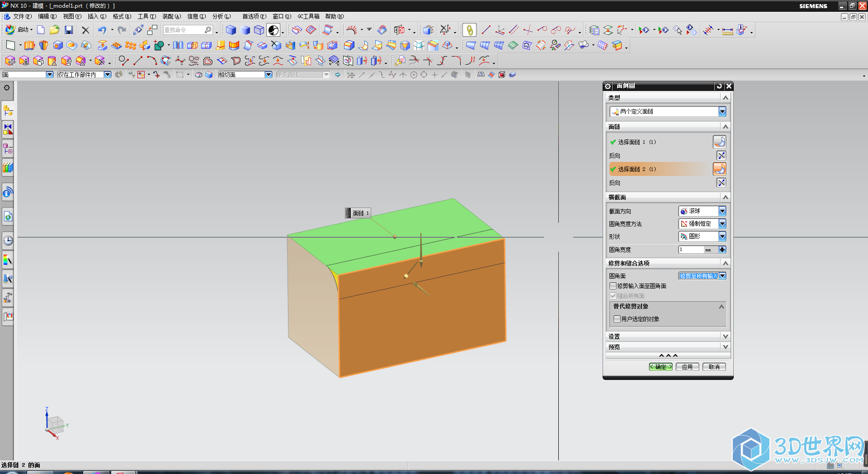This screenshot has width=868, height=474.
Task: Open the 圆角宽度方法 强制恒定 dropdown
Action: pyautogui.click(x=722, y=224)
